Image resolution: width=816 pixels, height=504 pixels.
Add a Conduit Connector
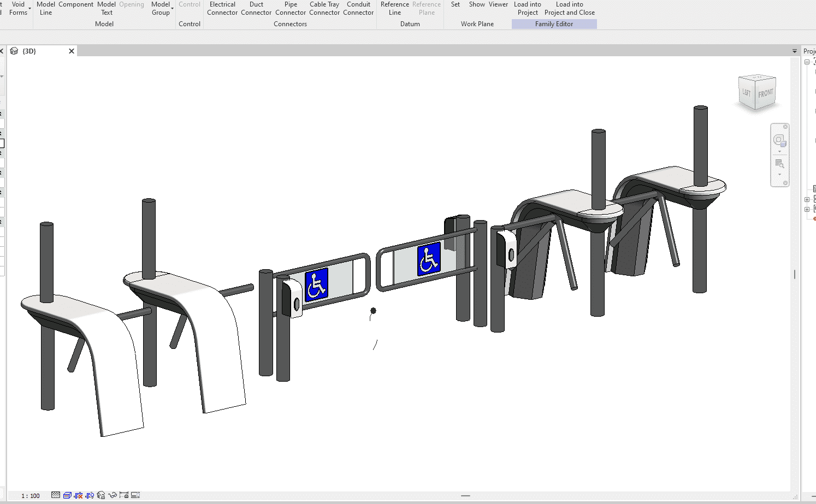tap(358, 8)
